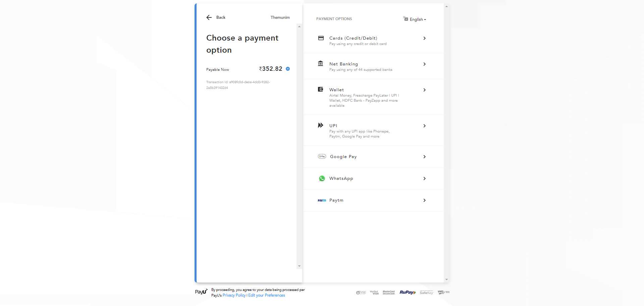This screenshot has width=644, height=306.
Task: Click payment options scrollbar down arrow
Action: pos(446,279)
